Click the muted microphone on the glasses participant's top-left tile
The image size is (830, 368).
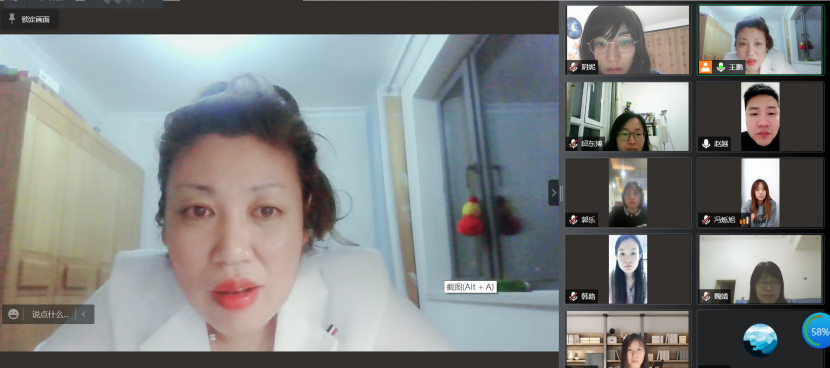pyautogui.click(x=573, y=67)
